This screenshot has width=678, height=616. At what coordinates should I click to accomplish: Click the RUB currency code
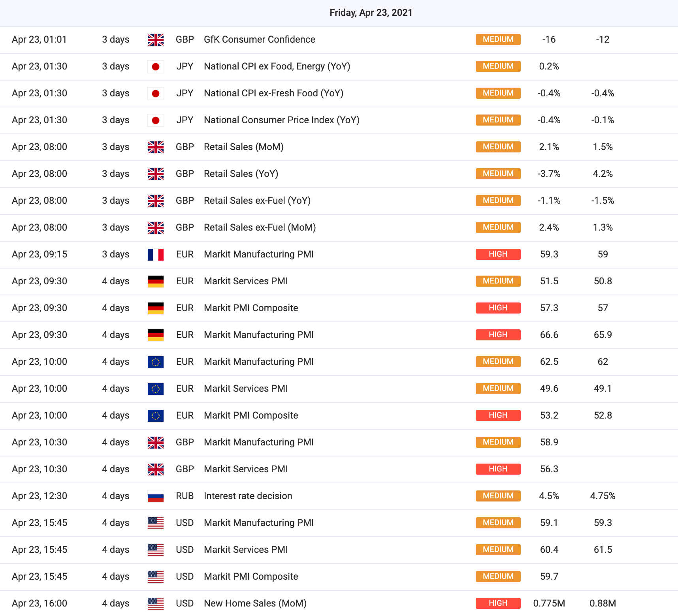185,496
